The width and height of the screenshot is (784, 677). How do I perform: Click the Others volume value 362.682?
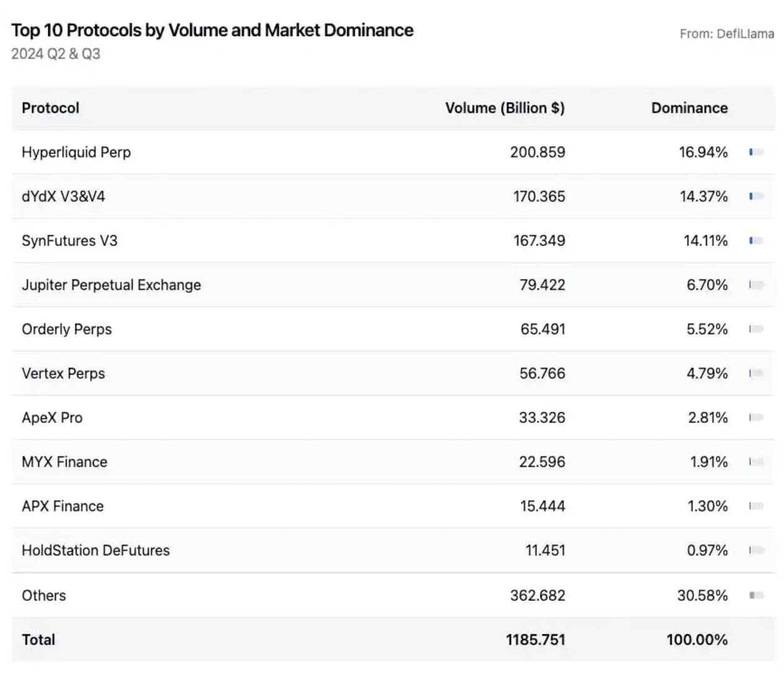click(x=537, y=596)
